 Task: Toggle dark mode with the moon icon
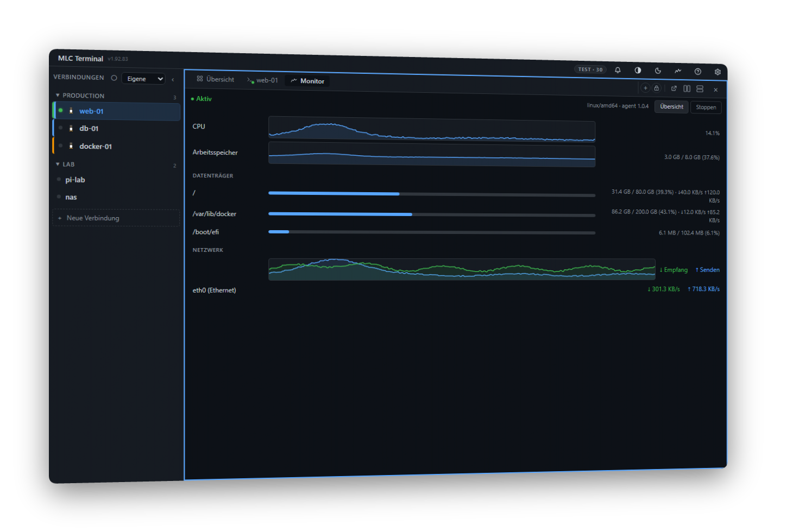tap(658, 71)
